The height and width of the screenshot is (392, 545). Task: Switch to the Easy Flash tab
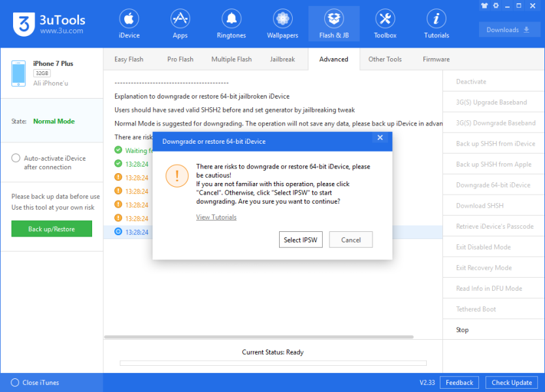pos(129,59)
